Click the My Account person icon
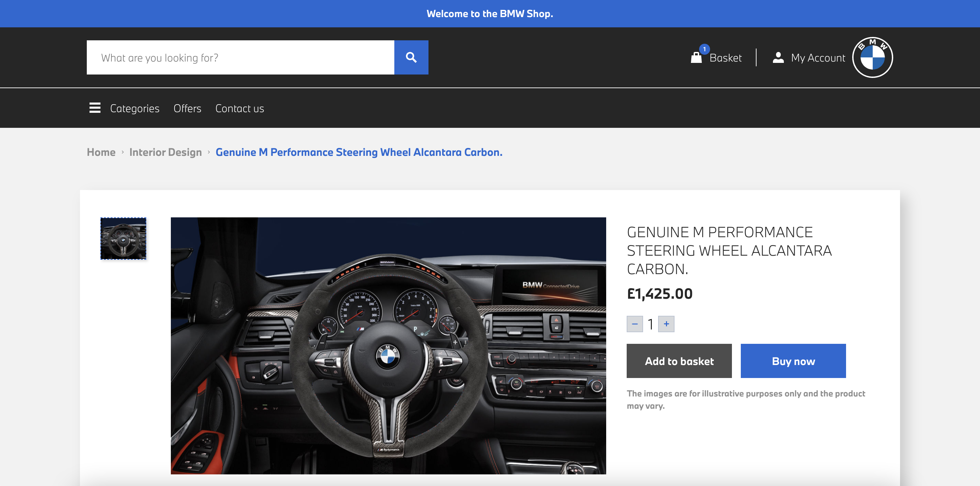Viewport: 980px width, 486px height. coord(778,57)
